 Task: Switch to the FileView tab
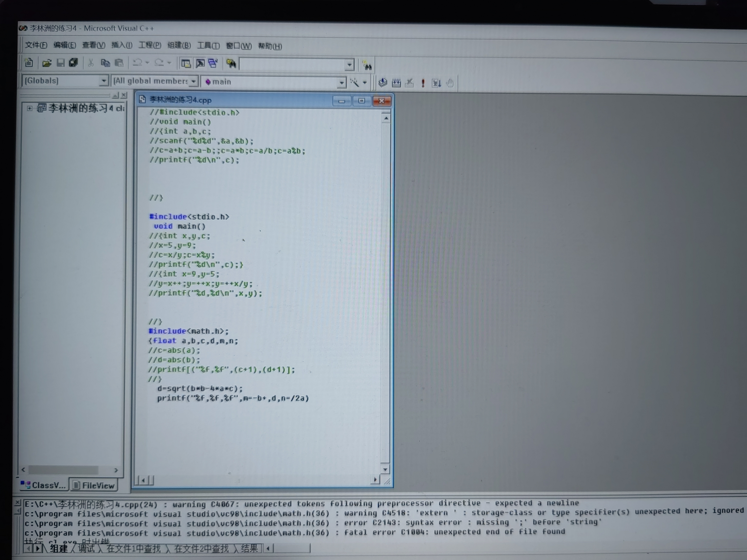click(94, 485)
